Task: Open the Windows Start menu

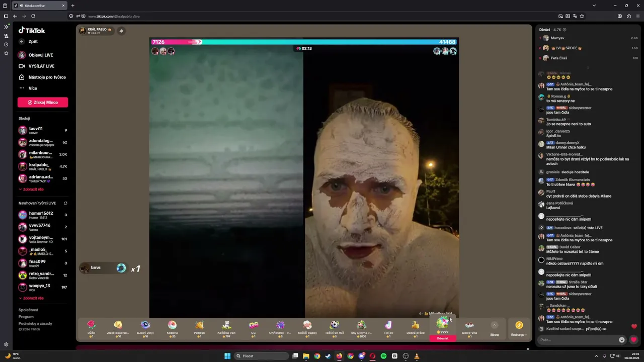Action: tap(227, 356)
